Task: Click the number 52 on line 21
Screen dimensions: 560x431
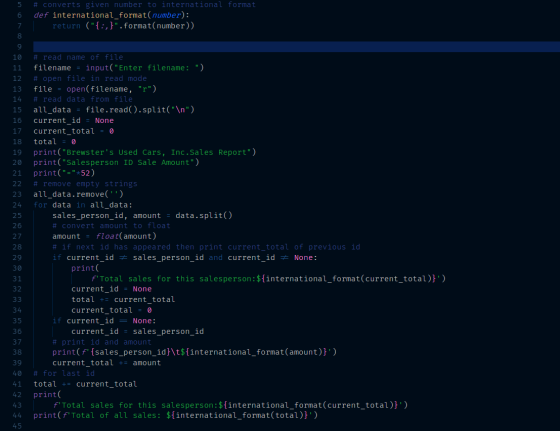Action: click(x=85, y=173)
